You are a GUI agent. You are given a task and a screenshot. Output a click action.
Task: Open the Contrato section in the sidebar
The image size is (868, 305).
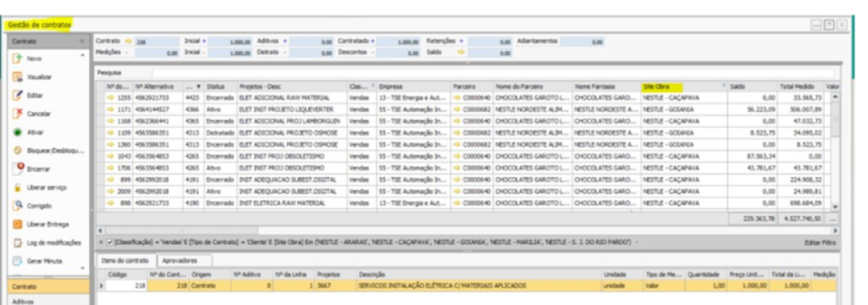(x=48, y=286)
